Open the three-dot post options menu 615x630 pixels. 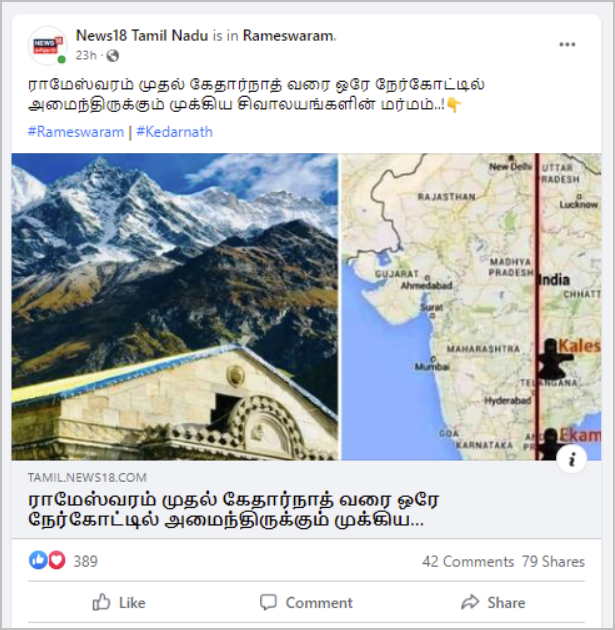[x=567, y=45]
